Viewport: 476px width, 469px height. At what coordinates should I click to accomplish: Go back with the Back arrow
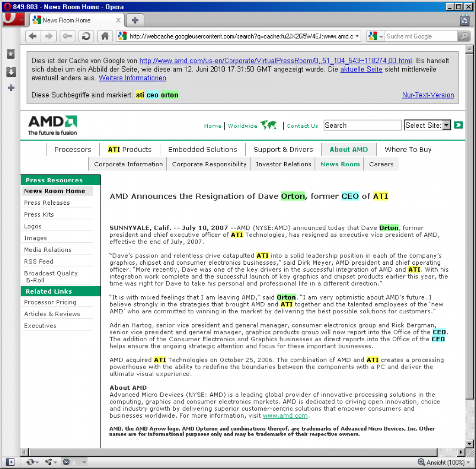33,36
